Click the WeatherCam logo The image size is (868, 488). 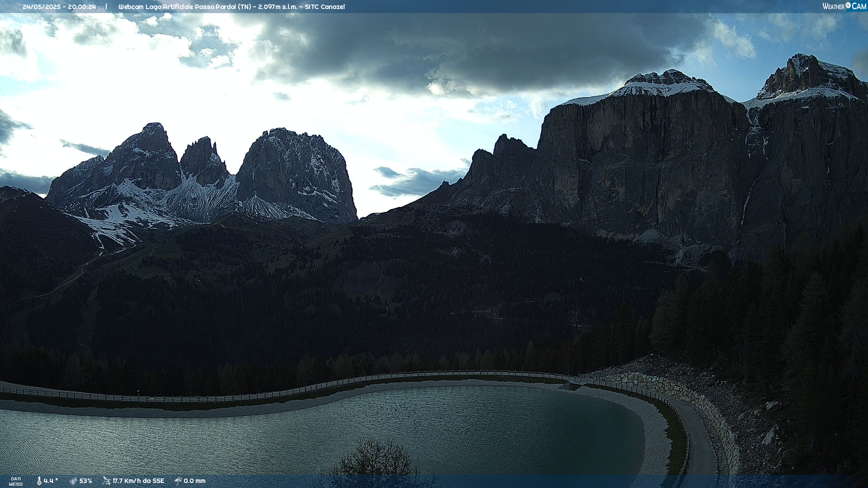[844, 6]
